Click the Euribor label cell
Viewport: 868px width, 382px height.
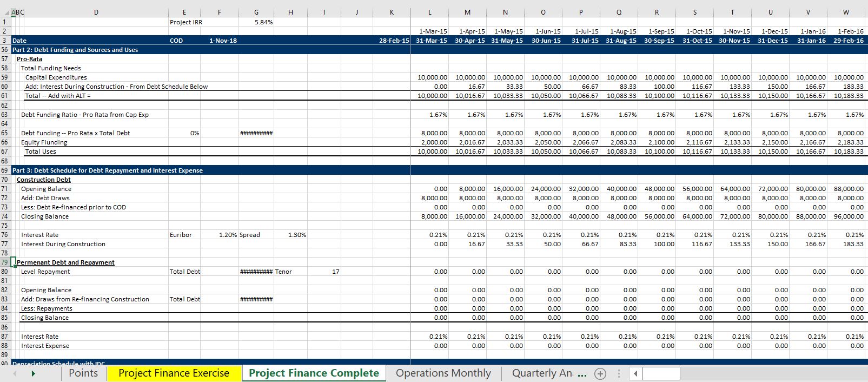(181, 235)
